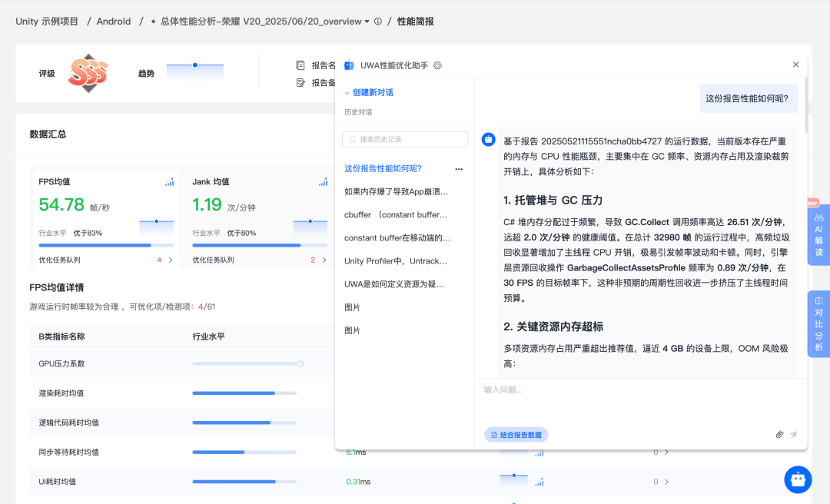The image size is (830, 504).
Task: Open the Jank 均值 trend chart icon
Action: (323, 182)
